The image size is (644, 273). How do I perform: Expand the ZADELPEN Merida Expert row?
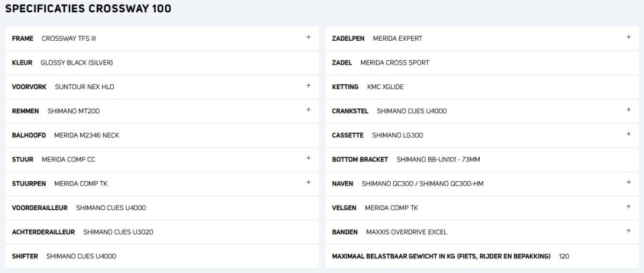pos(628,38)
